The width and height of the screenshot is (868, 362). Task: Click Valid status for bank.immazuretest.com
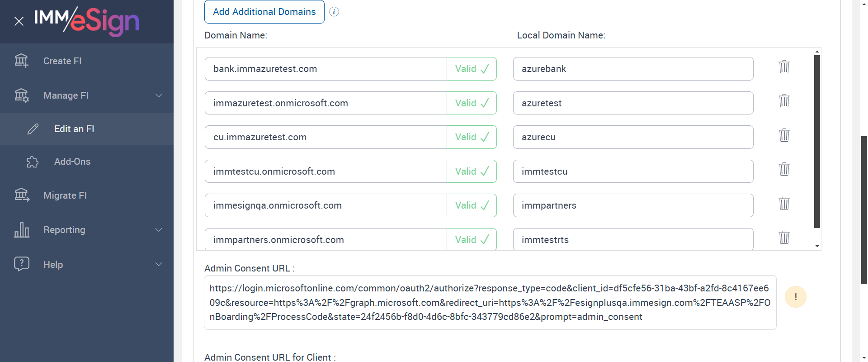point(472,69)
